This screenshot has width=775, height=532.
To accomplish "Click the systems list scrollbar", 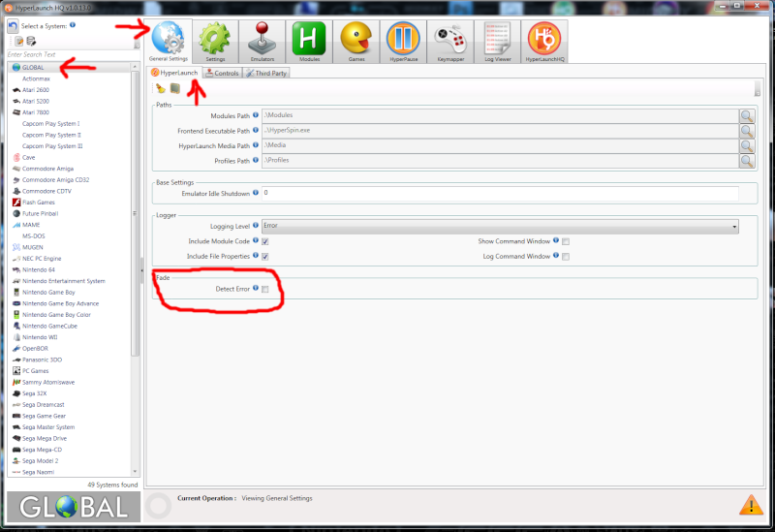I will coord(135,213).
